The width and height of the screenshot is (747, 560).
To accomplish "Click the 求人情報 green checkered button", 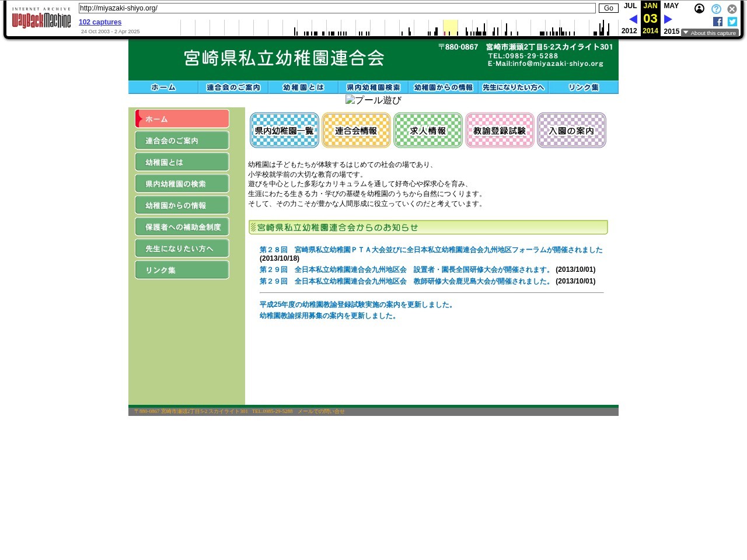I will [x=428, y=131].
